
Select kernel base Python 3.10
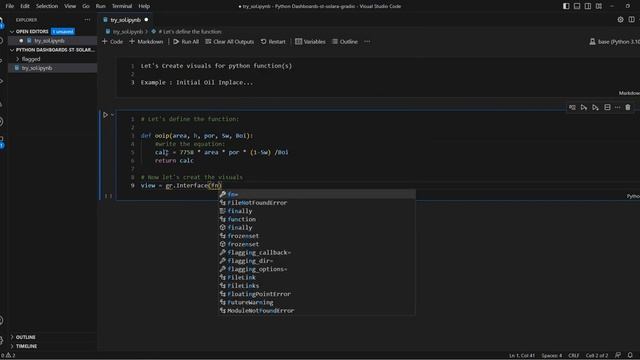[614, 42]
